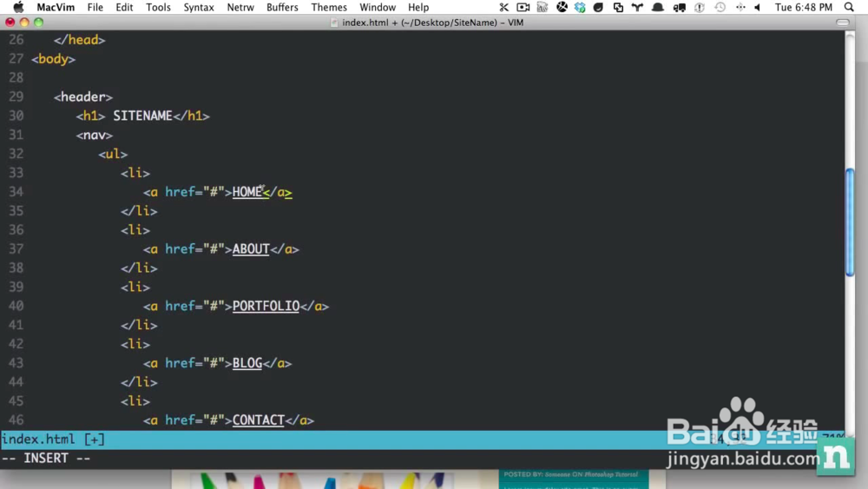Click the ABOUT link text
Viewport: 868px width, 489px height.
pos(251,249)
